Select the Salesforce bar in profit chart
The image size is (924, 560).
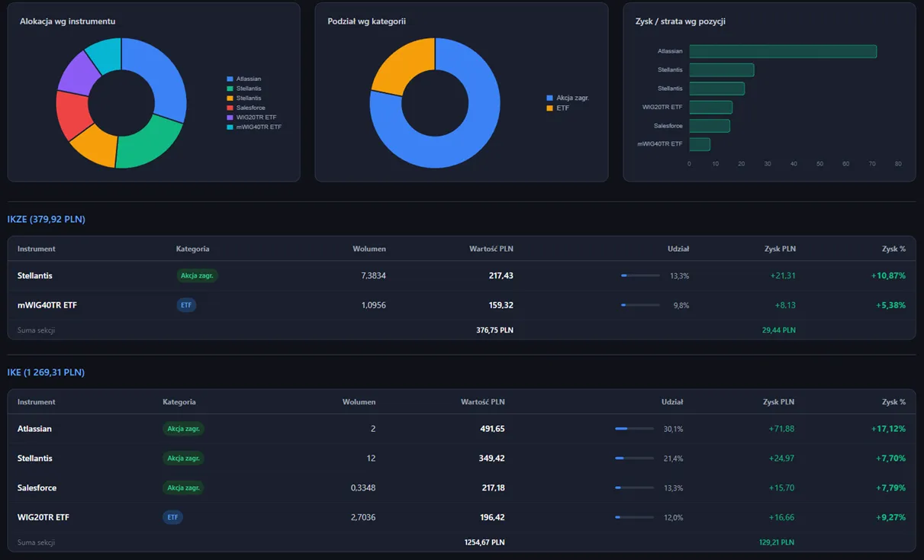(710, 126)
